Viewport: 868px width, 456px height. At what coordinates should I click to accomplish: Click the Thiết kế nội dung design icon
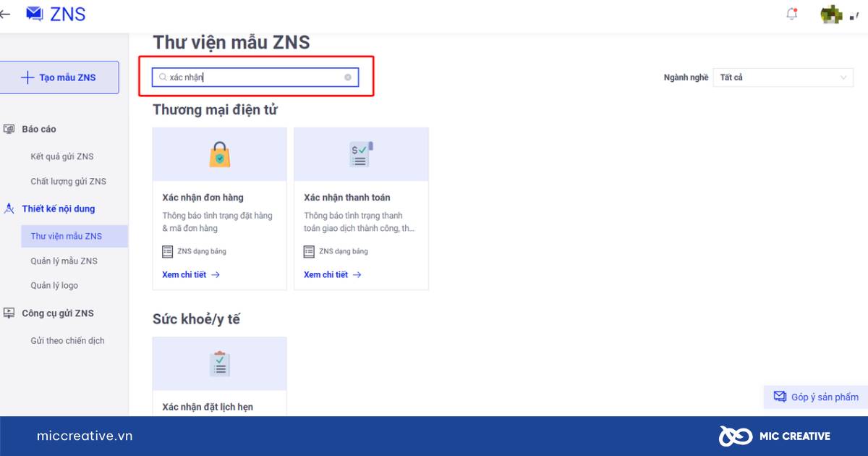(x=9, y=208)
